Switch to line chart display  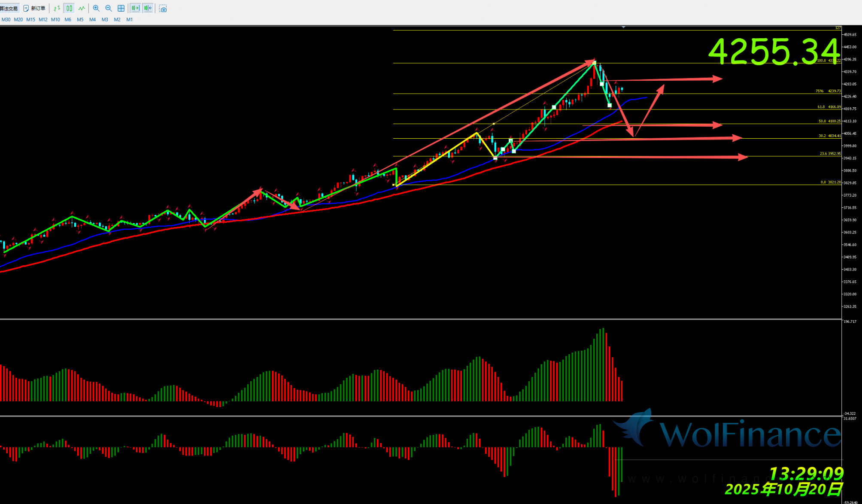[82, 8]
